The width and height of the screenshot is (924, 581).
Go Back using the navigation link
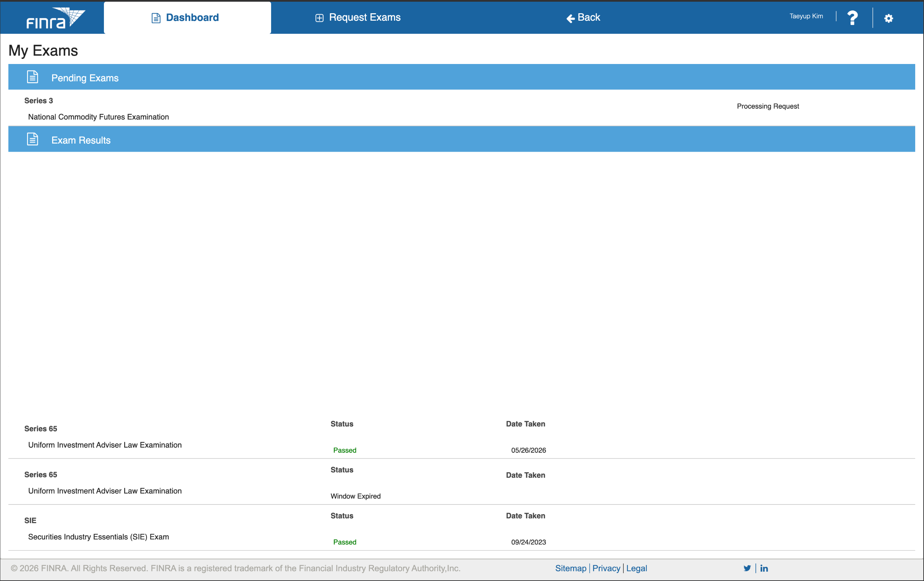pos(583,18)
